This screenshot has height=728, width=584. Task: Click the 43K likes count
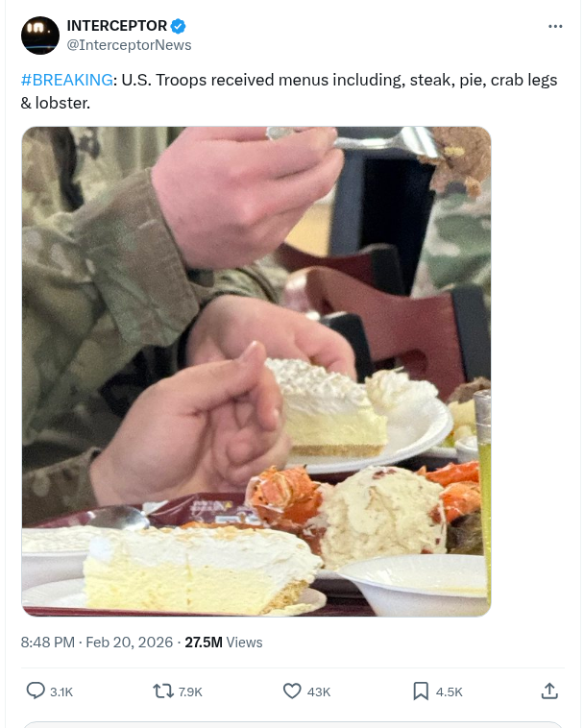(319, 692)
